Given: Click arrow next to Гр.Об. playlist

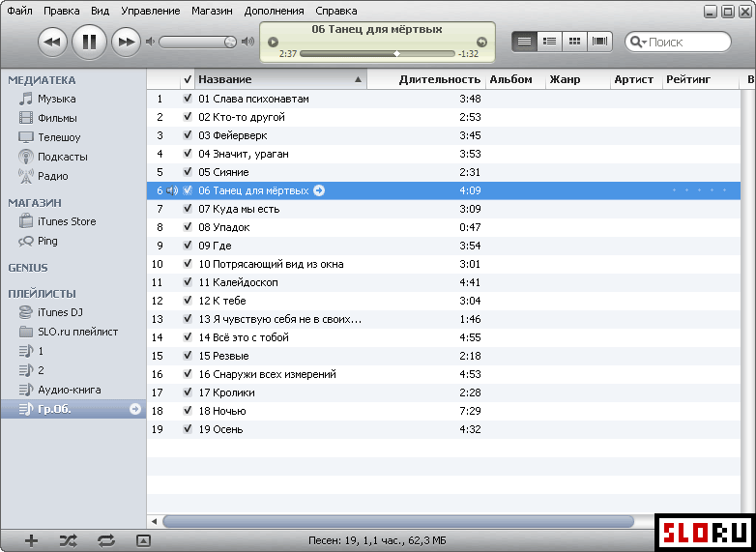Looking at the screenshot, I should [x=135, y=409].
